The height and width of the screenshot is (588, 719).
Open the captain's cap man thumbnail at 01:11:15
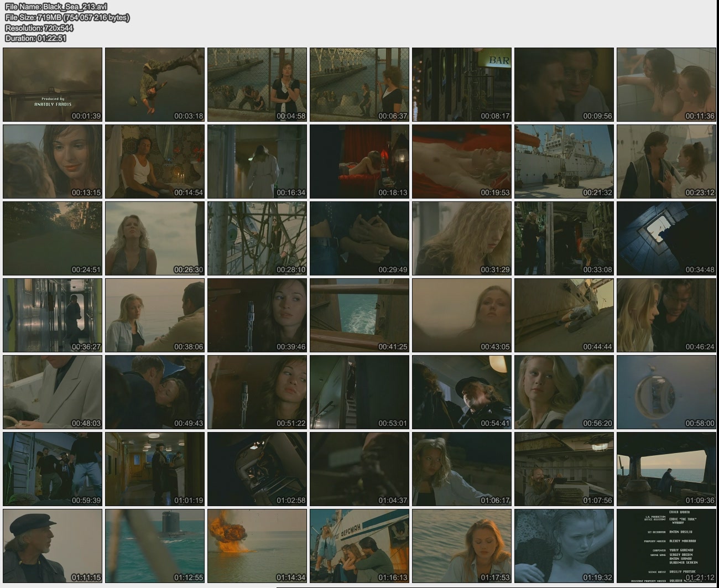53,546
